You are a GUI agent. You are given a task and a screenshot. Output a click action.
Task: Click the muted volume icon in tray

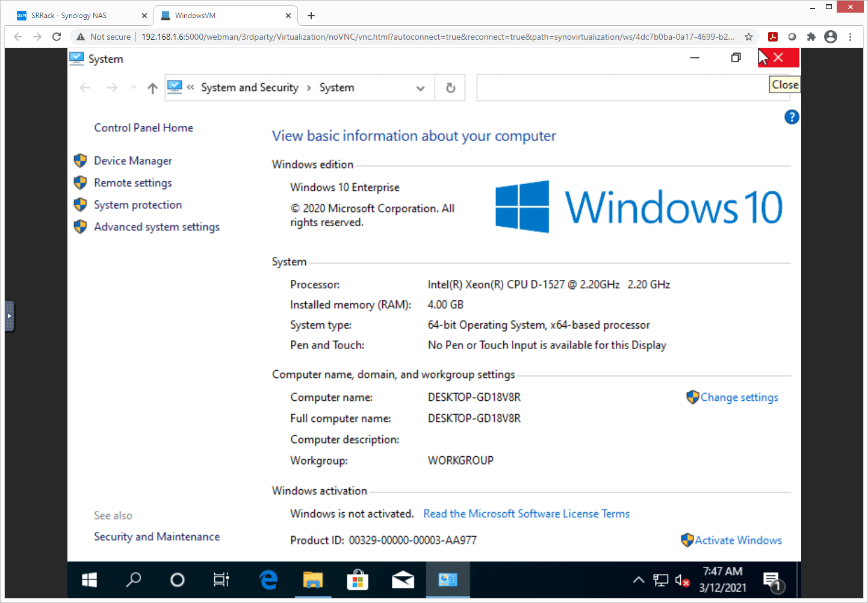pos(682,580)
